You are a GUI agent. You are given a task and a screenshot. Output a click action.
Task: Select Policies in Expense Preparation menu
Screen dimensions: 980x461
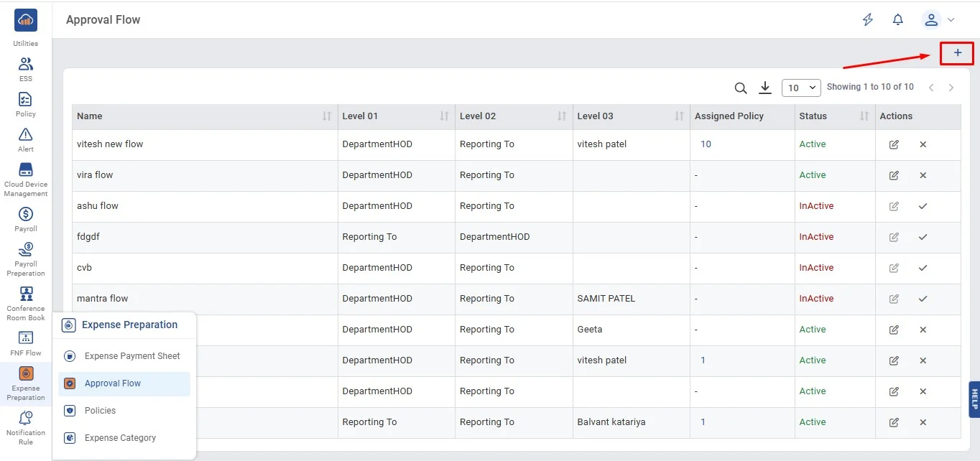(x=100, y=411)
